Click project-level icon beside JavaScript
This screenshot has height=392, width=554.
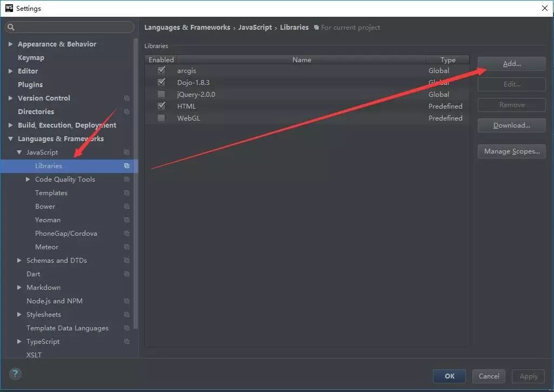tap(126, 152)
